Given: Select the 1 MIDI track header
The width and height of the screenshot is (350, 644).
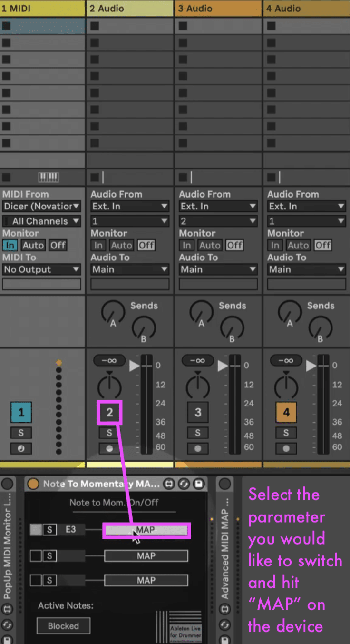Looking at the screenshot, I should pos(42,8).
